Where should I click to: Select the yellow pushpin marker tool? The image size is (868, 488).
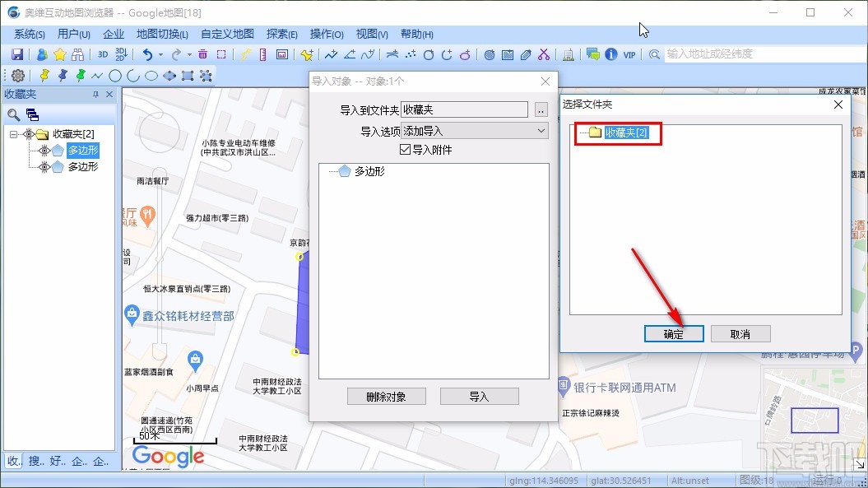click(44, 75)
